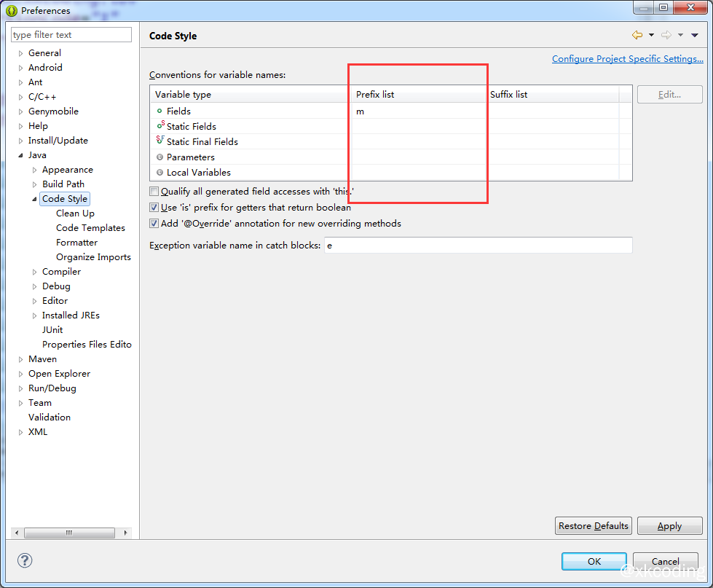Open the Formatter preferences page
Viewport: 713px width, 588px height.
(x=76, y=243)
